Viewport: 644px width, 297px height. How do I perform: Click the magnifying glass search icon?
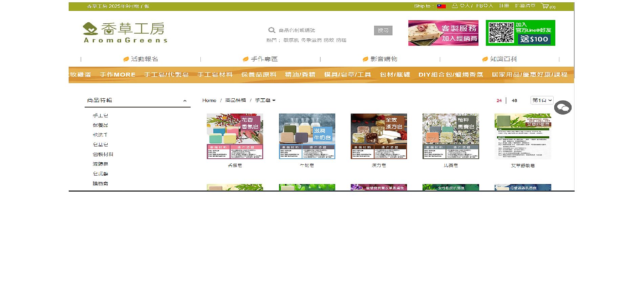272,30
